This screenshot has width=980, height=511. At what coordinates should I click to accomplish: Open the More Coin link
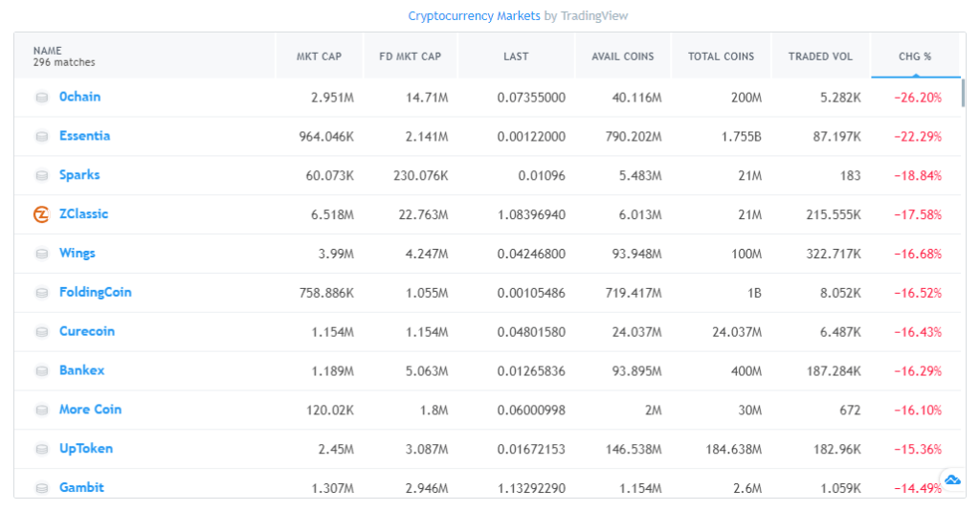pos(90,409)
